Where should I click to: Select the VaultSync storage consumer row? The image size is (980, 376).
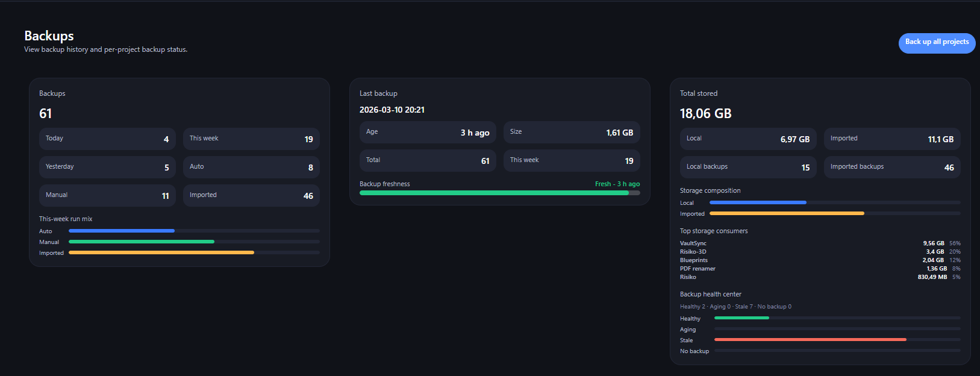tap(820, 243)
